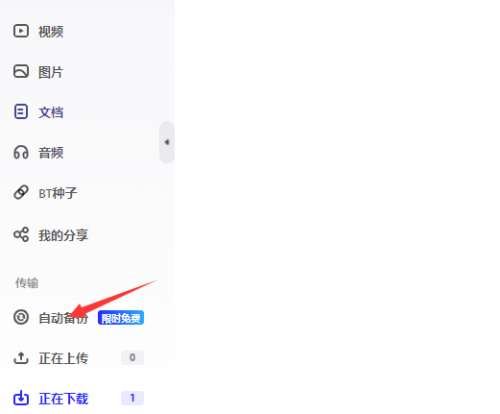
Task: Open the 图片 category
Action: (x=51, y=72)
